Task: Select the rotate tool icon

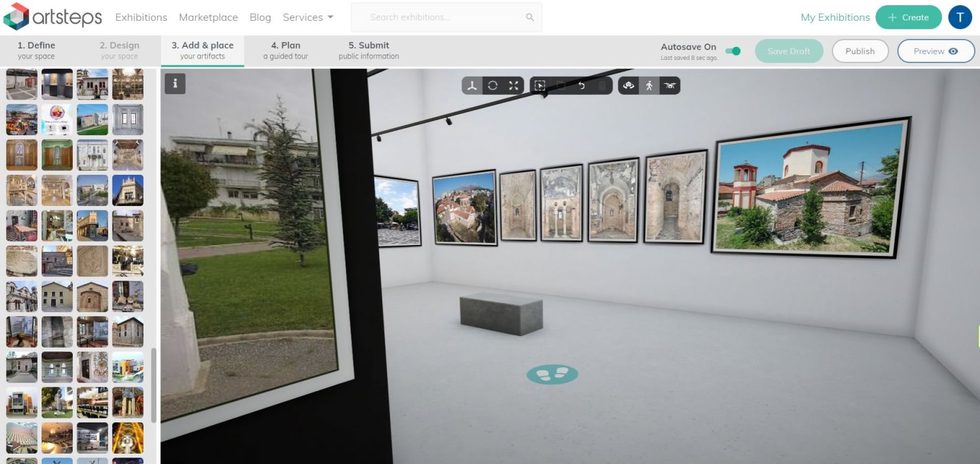Action: point(493,86)
